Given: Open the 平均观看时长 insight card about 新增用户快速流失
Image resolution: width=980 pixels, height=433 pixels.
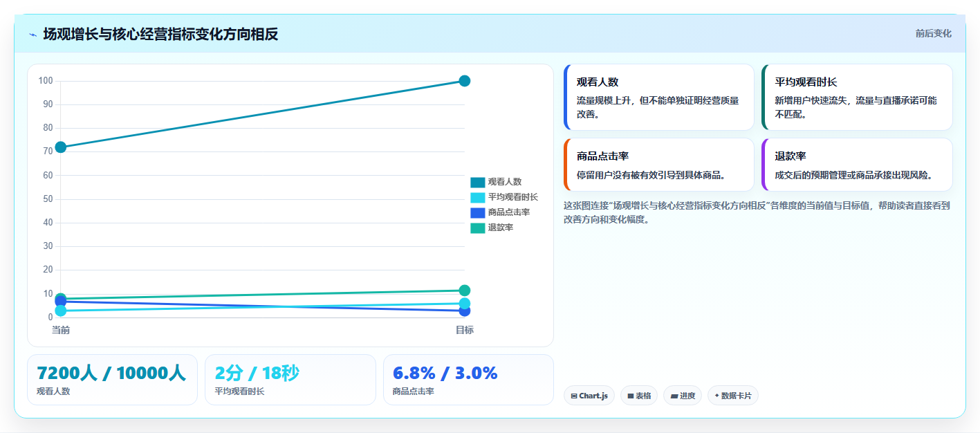Looking at the screenshot, I should (x=857, y=97).
